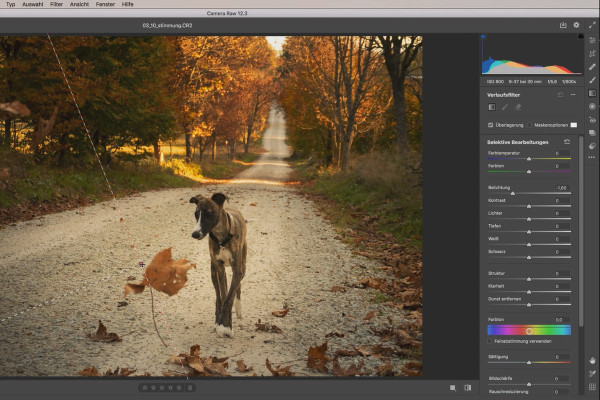The image size is (600, 400).
Task: Create a new gradient filter
Action: pos(492,107)
